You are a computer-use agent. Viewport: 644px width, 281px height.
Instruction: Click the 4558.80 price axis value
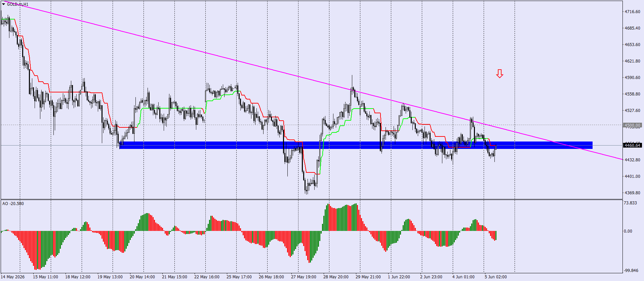[x=632, y=94]
